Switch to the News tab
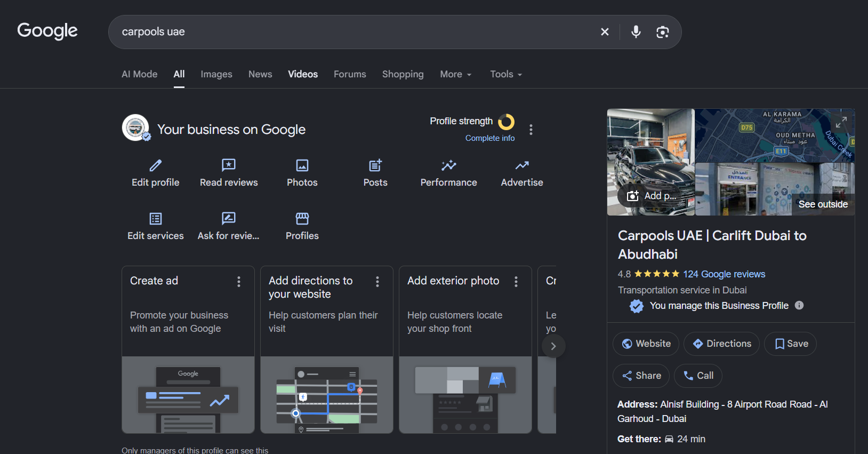Screen dimensions: 868x454 260,74
